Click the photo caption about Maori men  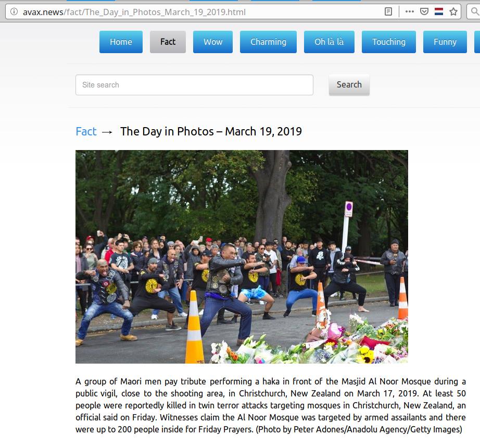(271, 405)
